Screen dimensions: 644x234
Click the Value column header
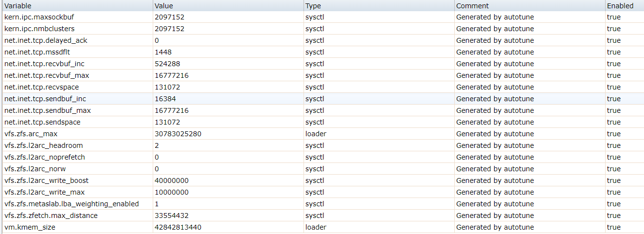pos(164,6)
